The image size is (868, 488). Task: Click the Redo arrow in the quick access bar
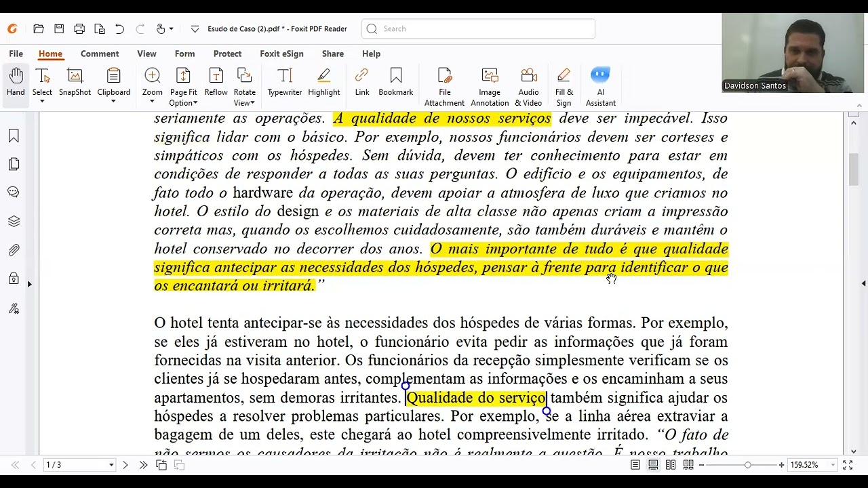(x=140, y=29)
